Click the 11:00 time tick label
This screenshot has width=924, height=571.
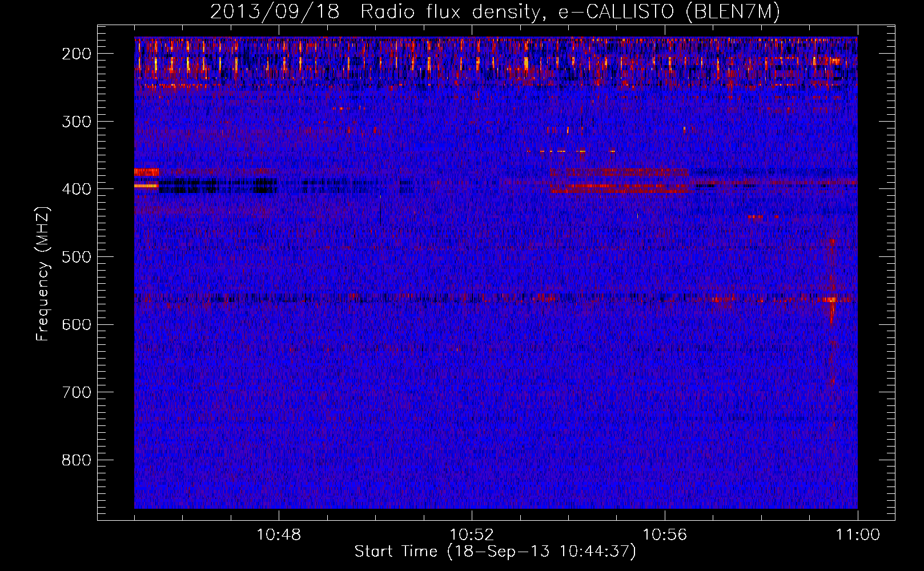point(858,535)
